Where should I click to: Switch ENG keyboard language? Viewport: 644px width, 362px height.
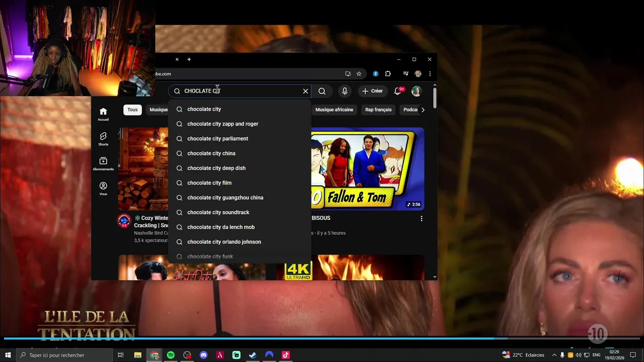[596, 355]
